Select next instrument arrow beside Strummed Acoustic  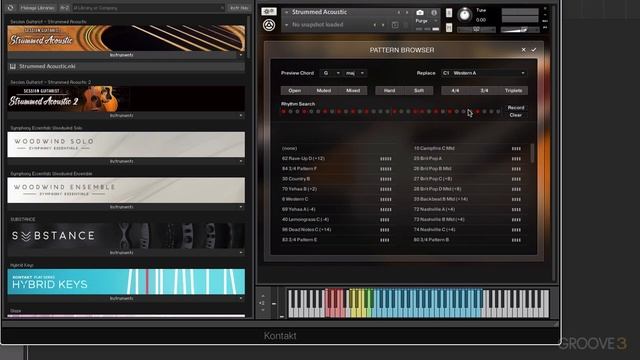[x=407, y=13]
